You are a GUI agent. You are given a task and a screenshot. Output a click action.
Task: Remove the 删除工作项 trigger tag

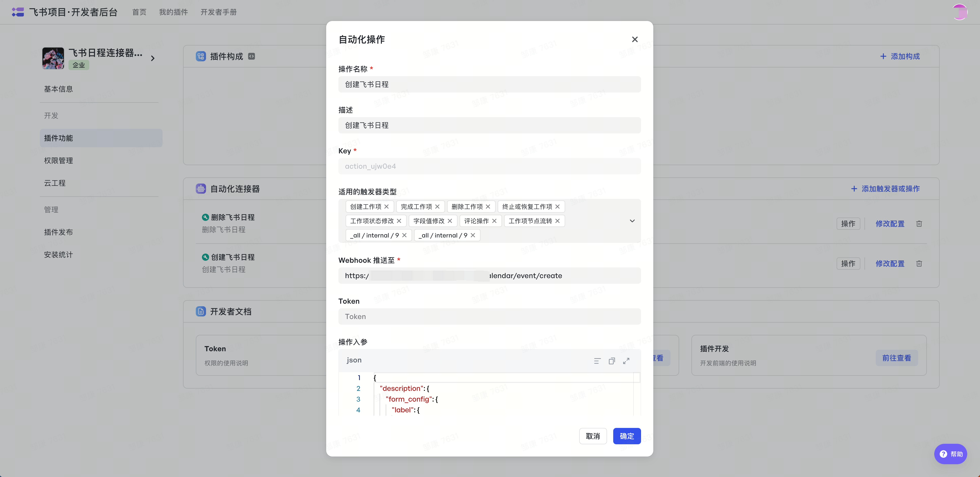[488, 207]
